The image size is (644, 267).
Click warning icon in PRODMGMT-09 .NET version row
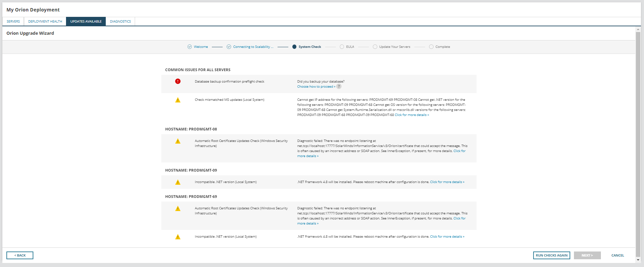pos(178,182)
